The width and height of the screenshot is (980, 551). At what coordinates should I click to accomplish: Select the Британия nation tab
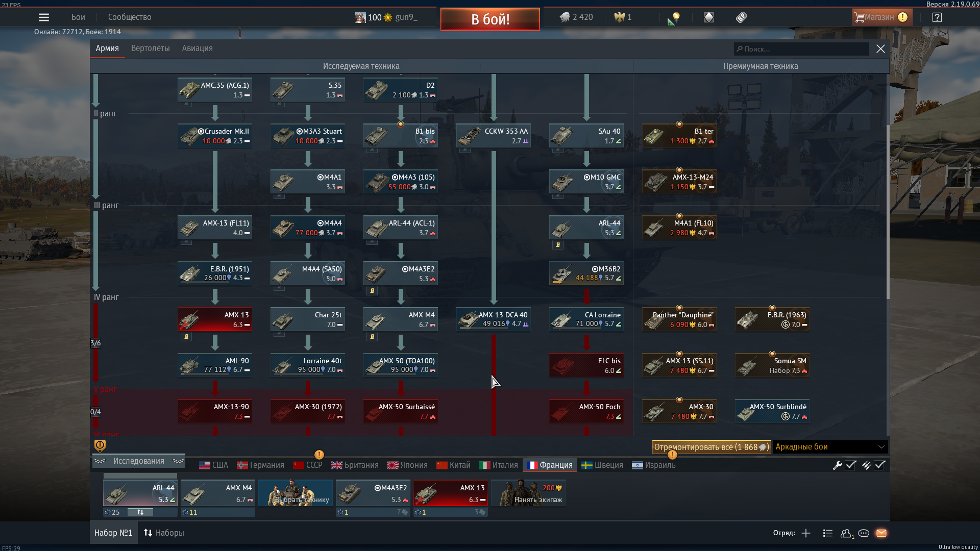pyautogui.click(x=355, y=465)
